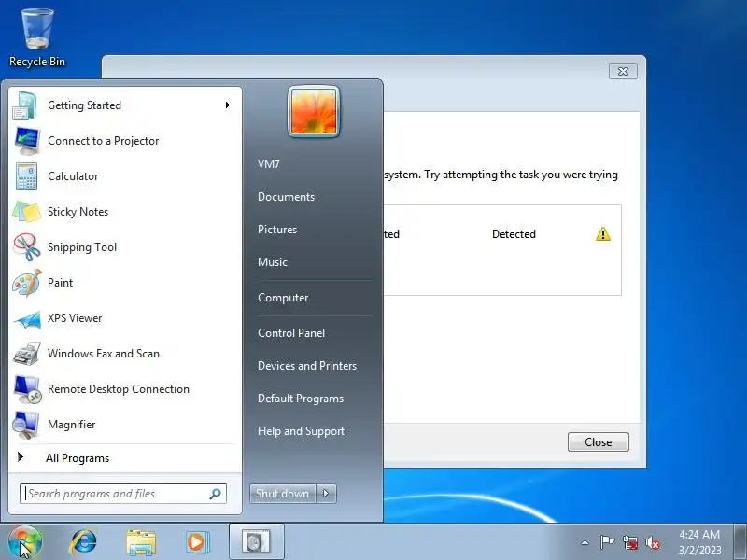Open shut down options arrow
The height and width of the screenshot is (560, 747).
pos(326,494)
